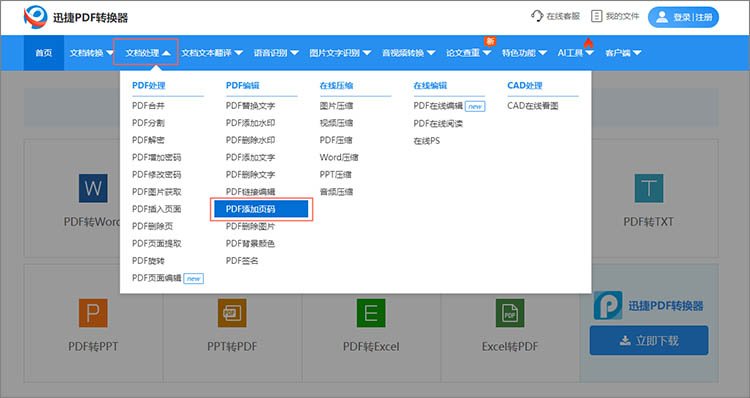Click the 迅捷PDF转换器 download panel icon

tap(608, 305)
